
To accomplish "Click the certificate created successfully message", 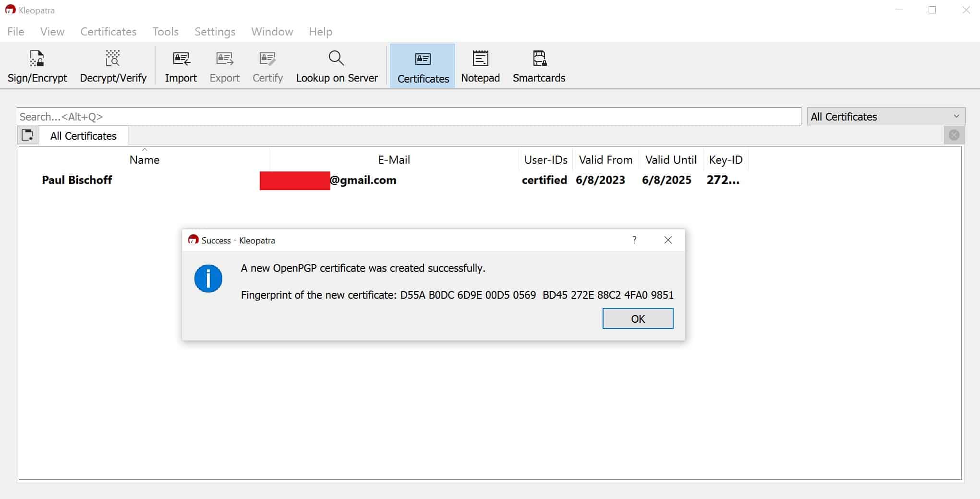I will [x=363, y=268].
